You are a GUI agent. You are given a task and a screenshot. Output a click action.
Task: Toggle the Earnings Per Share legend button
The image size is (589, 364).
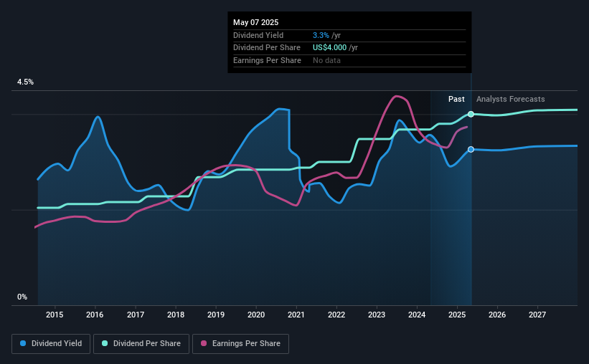[240, 343]
